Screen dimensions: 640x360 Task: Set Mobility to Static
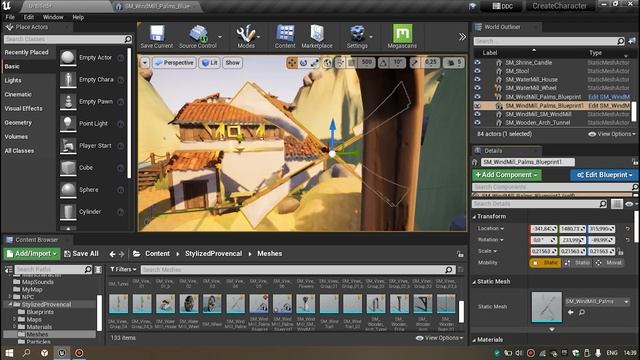coord(545,263)
